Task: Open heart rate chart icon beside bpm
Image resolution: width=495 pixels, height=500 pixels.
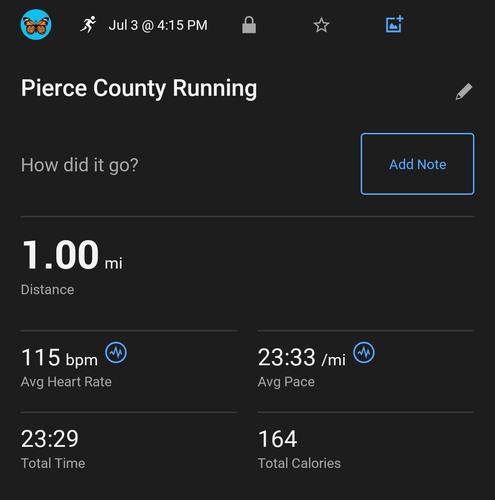Action: pyautogui.click(x=116, y=352)
